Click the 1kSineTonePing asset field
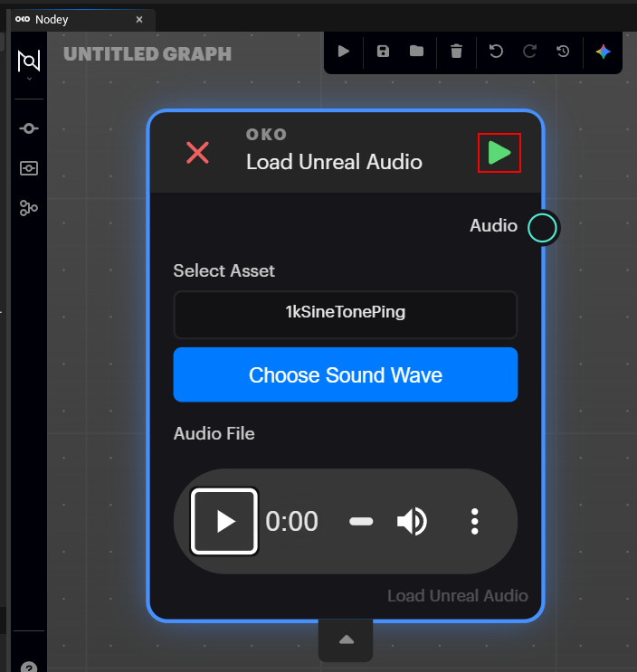 point(346,315)
